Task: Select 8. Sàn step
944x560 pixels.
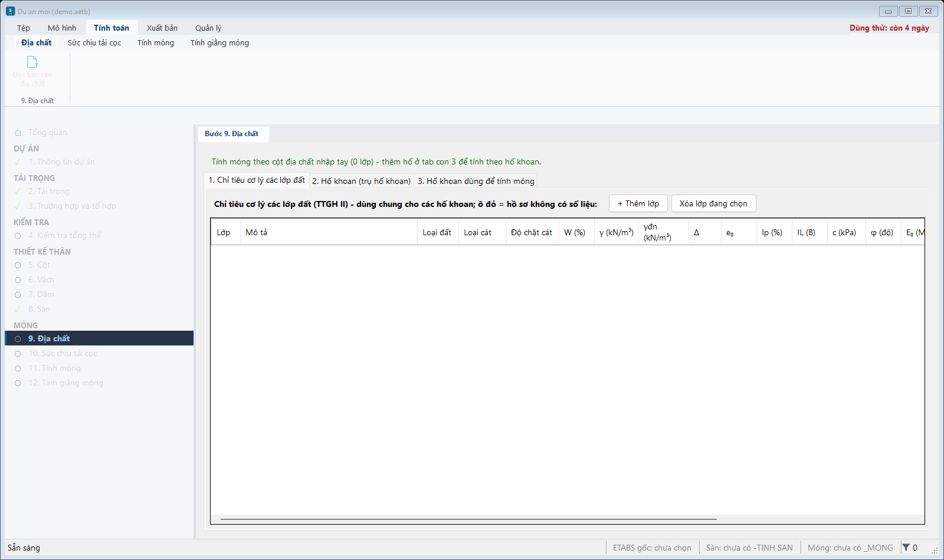Action: pos(99,309)
